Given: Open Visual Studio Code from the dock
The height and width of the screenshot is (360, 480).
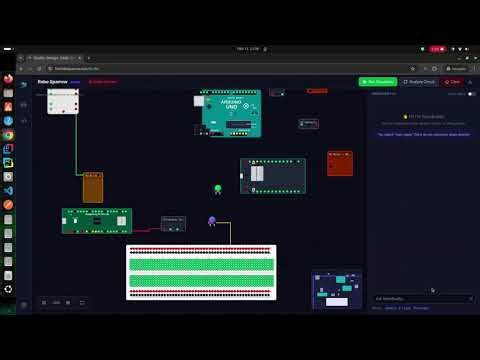Looking at the screenshot, I should (x=8, y=191).
